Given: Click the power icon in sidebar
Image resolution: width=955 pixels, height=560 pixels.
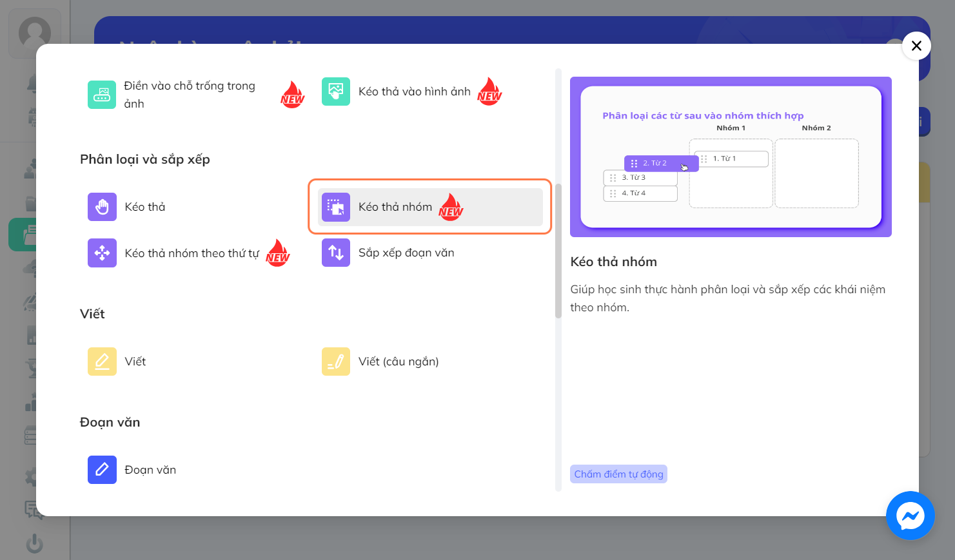Looking at the screenshot, I should click(34, 543).
